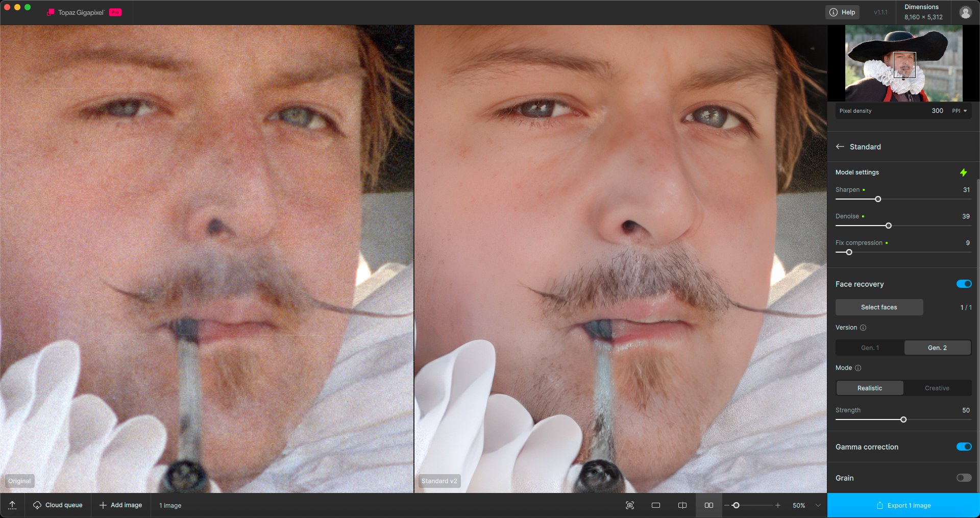Viewport: 980px width, 518px height.
Task: Open the PPI unit dropdown
Action: 960,111
